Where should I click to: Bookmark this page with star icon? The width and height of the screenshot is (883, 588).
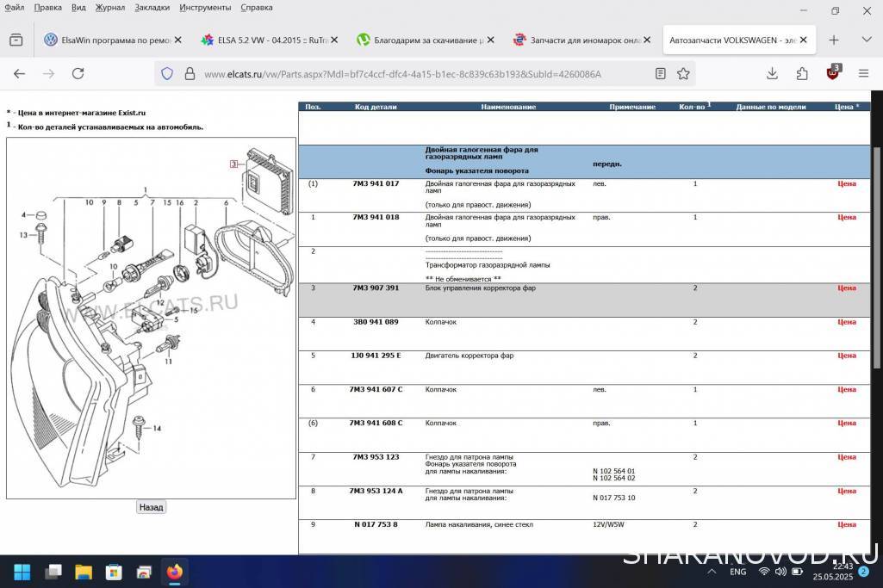(x=683, y=74)
